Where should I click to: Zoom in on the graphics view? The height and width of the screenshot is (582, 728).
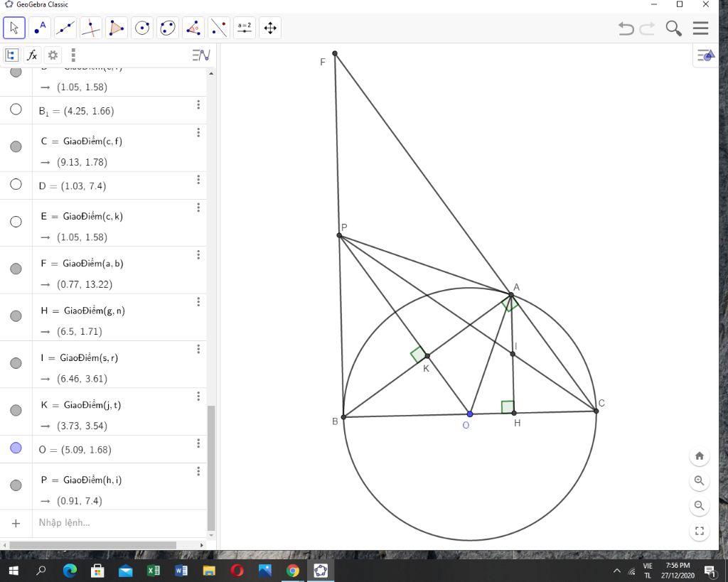700,481
